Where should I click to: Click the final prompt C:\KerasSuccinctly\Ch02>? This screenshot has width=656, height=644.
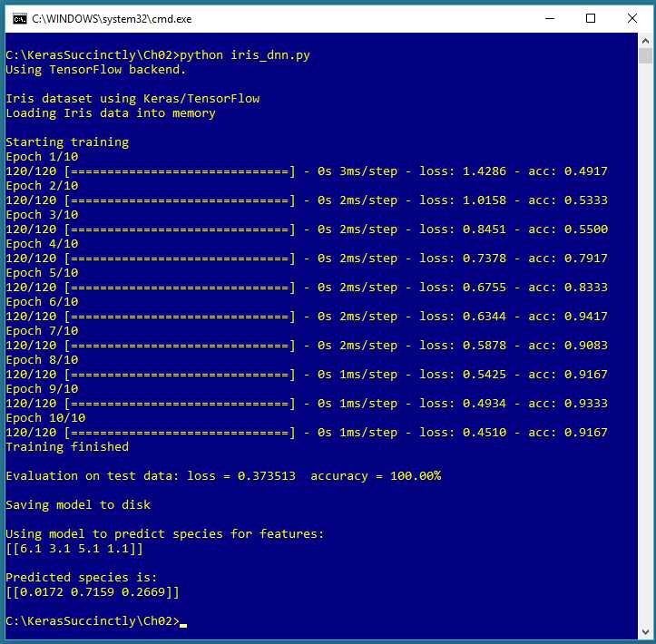pos(93,621)
